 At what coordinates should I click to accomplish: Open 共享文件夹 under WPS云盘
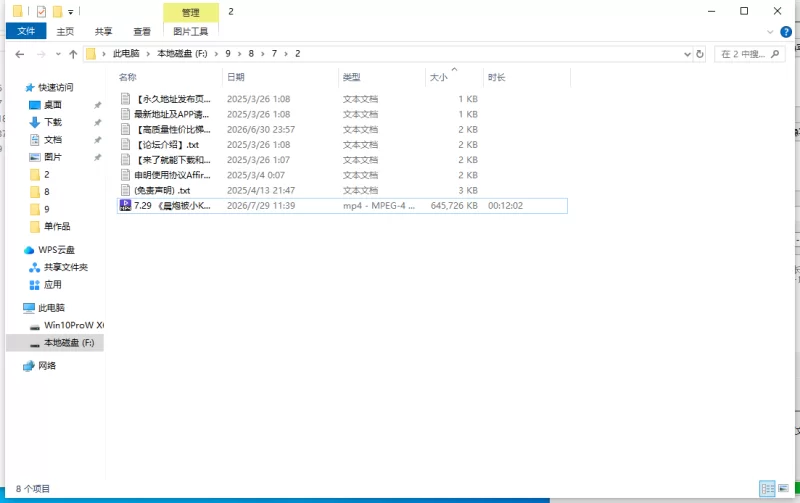pyautogui.click(x=66, y=267)
